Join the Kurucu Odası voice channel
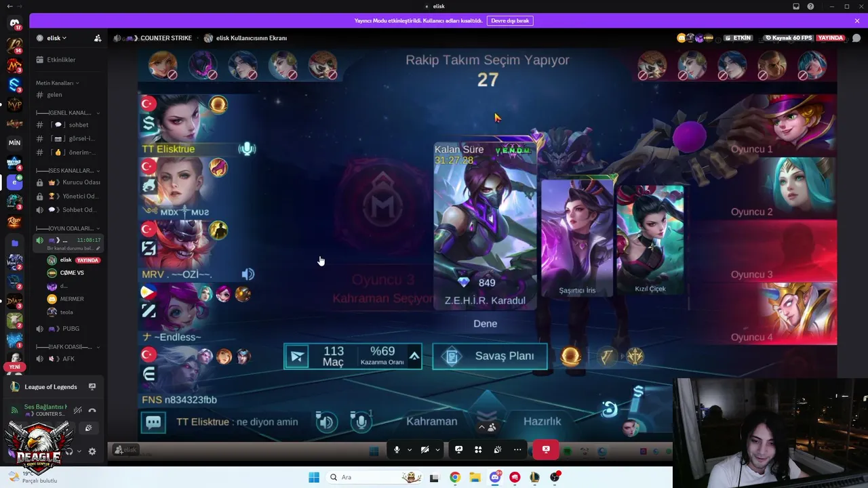This screenshot has height=488, width=868. [68, 182]
